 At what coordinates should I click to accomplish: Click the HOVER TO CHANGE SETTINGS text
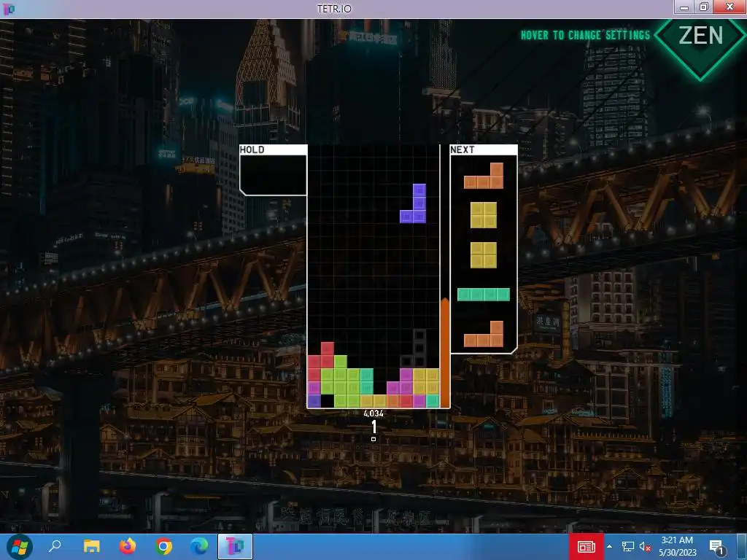coord(585,35)
